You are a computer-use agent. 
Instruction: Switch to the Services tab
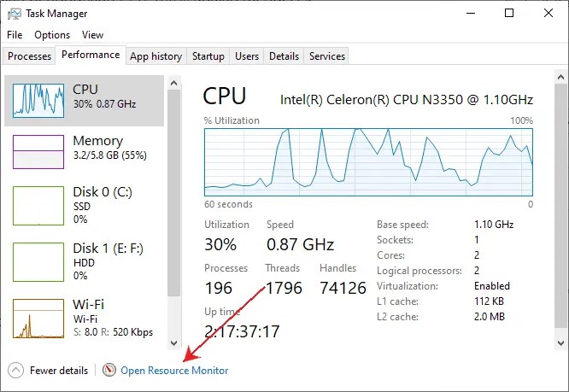[327, 56]
